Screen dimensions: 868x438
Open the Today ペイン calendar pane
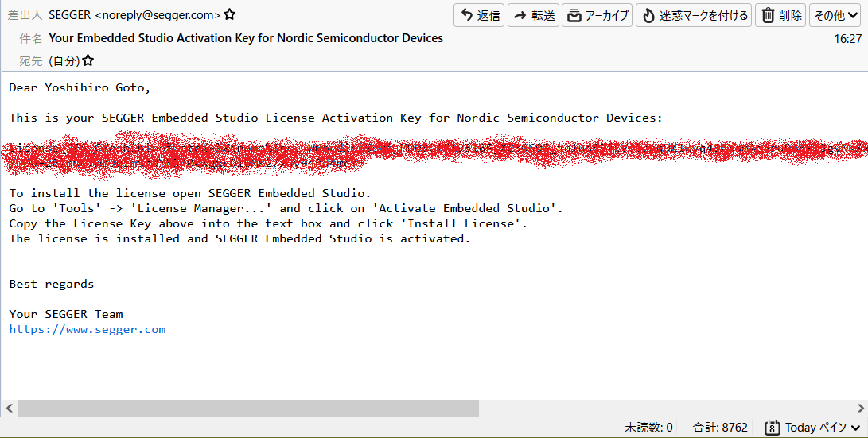pos(812,428)
